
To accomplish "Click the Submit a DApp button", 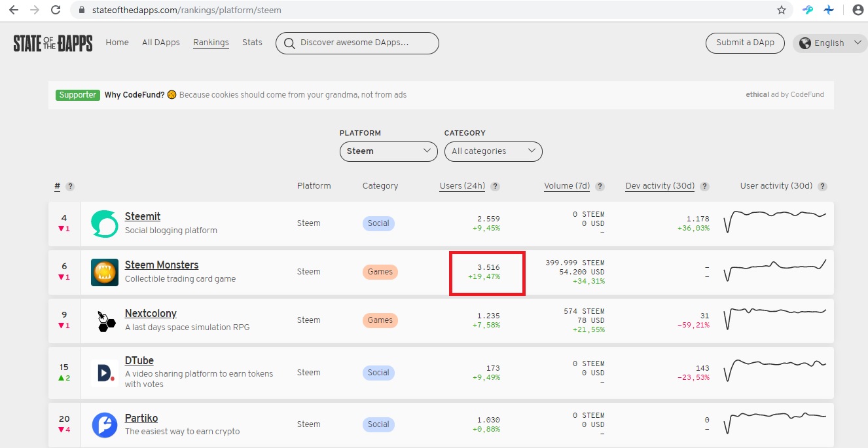I will click(745, 43).
